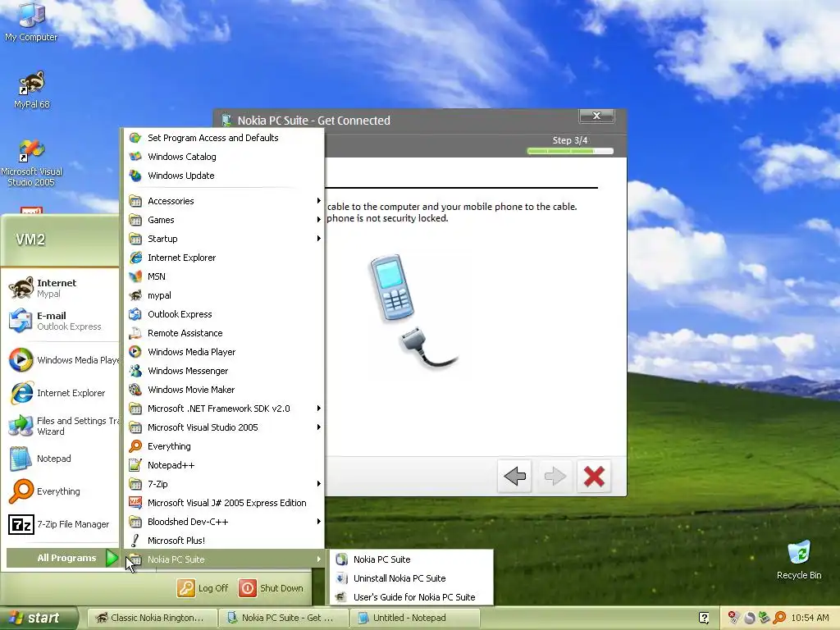Image resolution: width=840 pixels, height=630 pixels.
Task: Switch to Nokia PC Suite taskbar button
Action: point(283,618)
